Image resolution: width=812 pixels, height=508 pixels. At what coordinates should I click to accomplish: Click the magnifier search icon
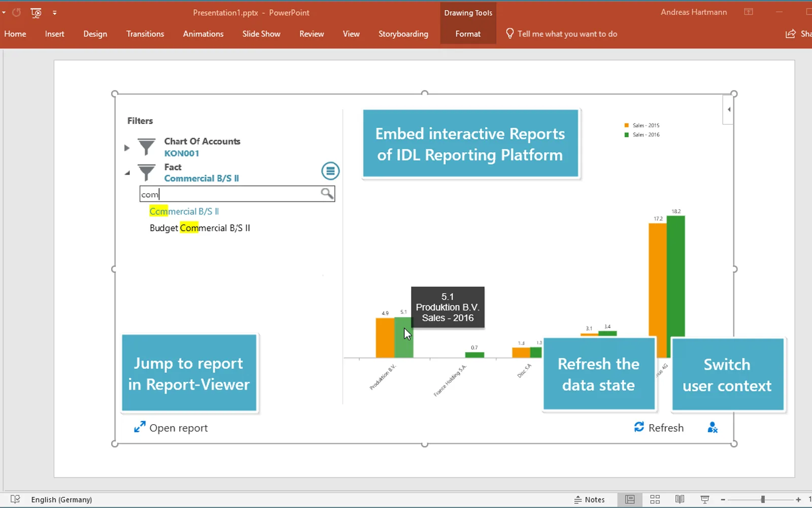[327, 194]
